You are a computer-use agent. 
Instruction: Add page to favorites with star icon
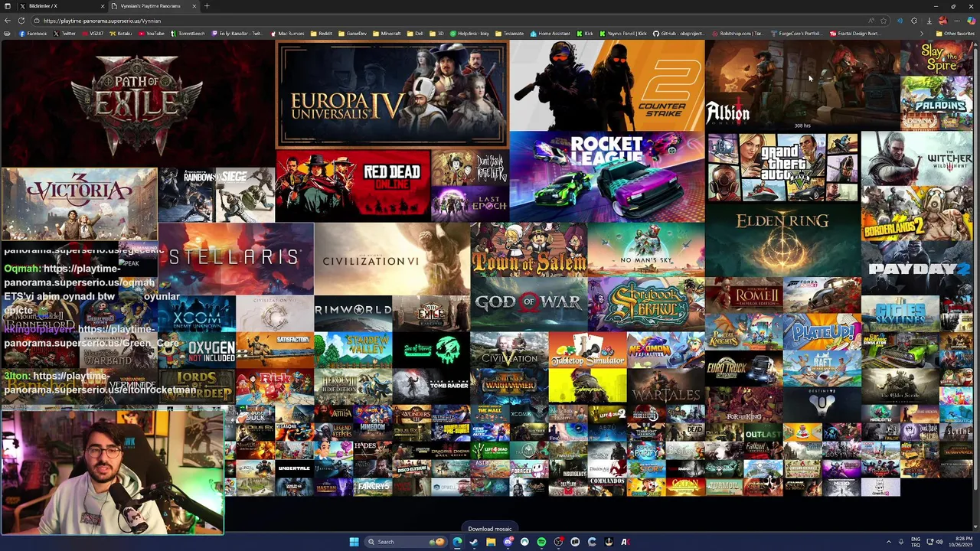coord(884,21)
